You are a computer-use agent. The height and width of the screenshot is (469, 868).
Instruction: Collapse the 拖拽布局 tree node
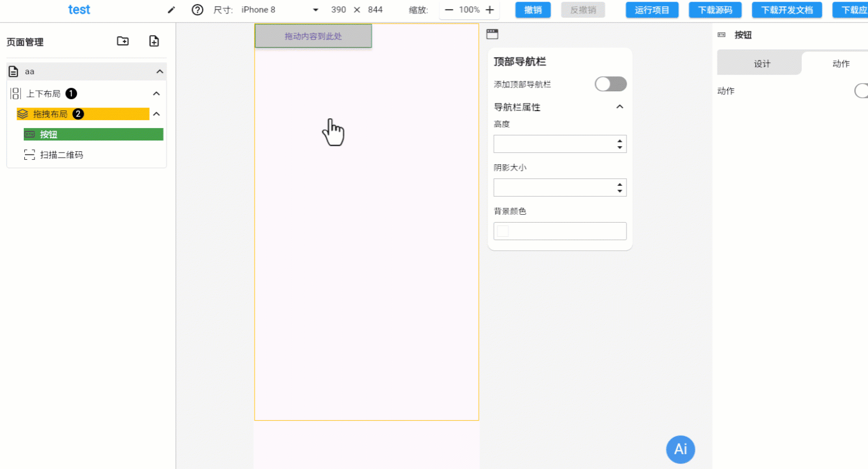click(156, 114)
